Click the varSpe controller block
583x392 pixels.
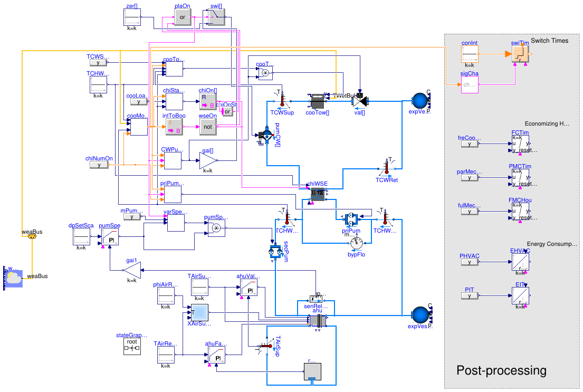tap(176, 223)
